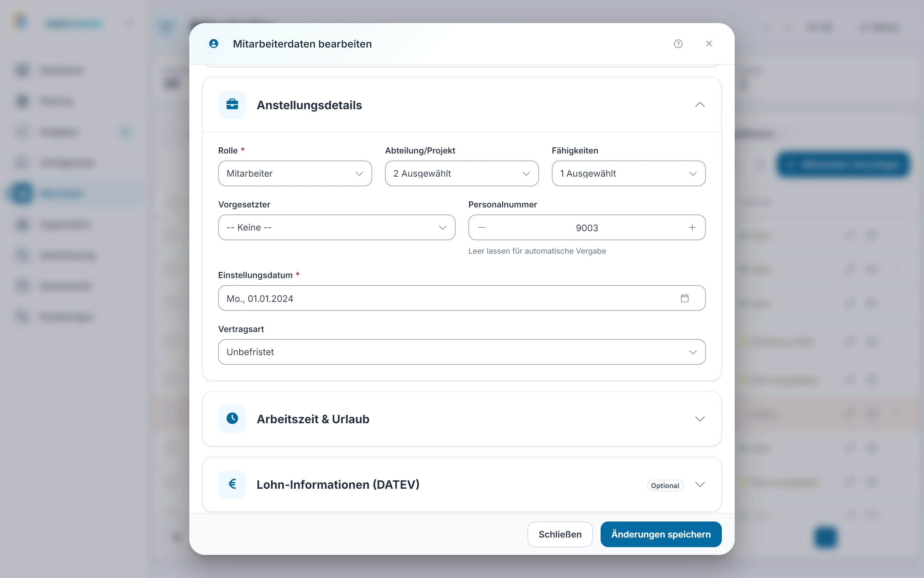Click the briefcase icon beside Anstellungsdetails

coord(232,104)
